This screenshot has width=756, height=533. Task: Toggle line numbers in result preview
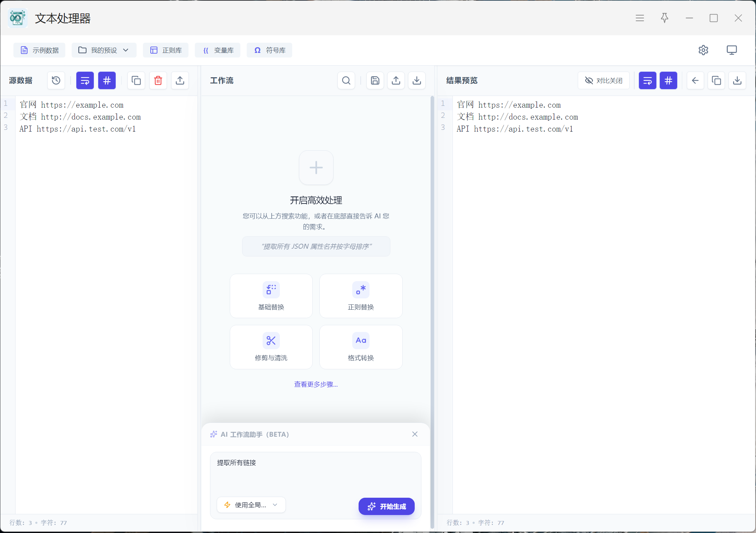coord(668,80)
